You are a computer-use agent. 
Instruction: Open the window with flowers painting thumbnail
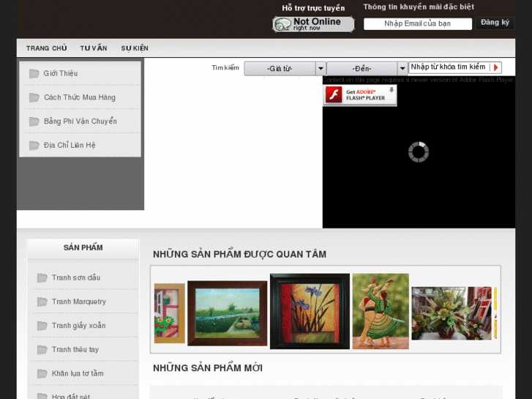click(x=170, y=313)
